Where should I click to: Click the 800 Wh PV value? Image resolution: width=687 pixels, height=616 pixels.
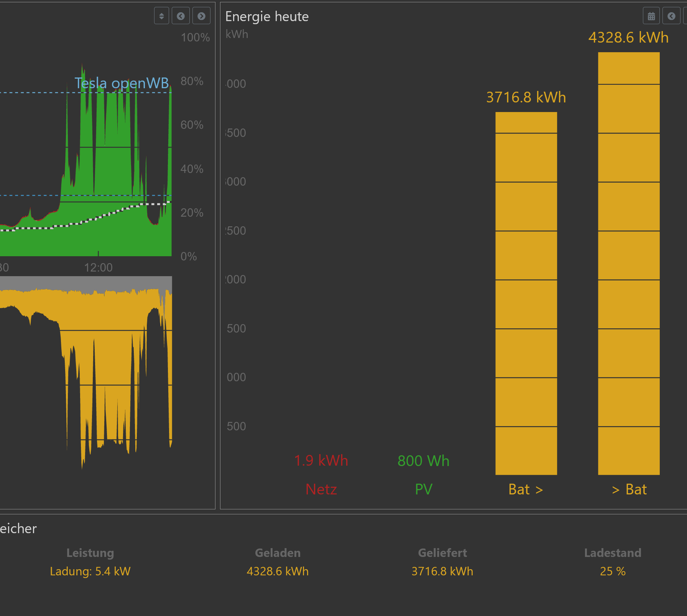tap(423, 460)
